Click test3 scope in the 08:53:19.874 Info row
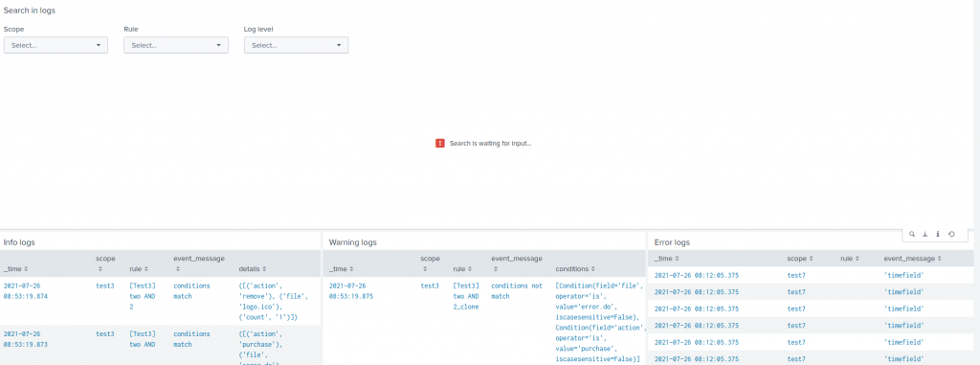This screenshot has width=980, height=365. [105, 285]
